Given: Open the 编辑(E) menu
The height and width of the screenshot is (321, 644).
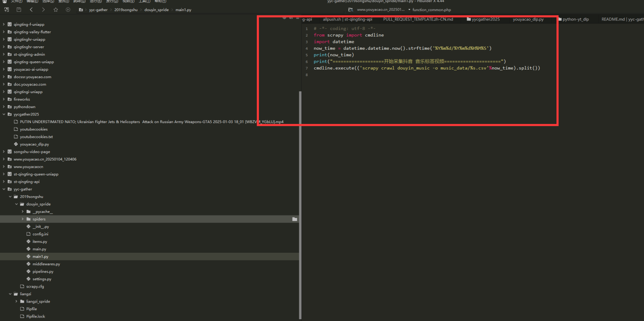Looking at the screenshot, I should point(33,1).
